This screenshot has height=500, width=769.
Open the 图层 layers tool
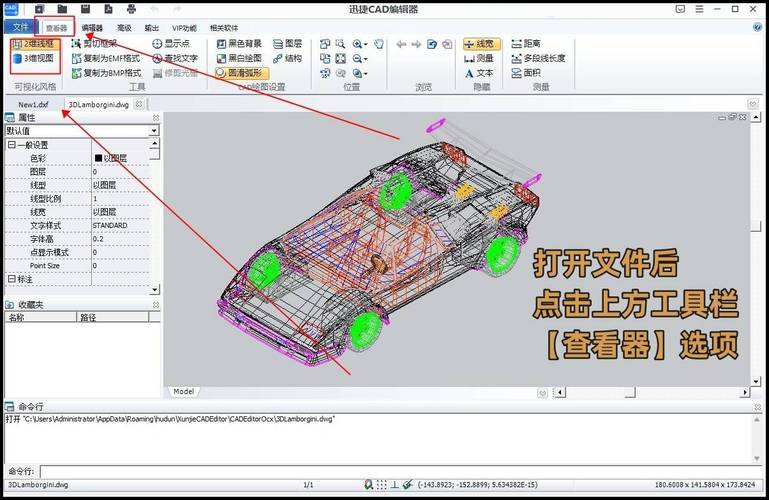click(x=288, y=44)
